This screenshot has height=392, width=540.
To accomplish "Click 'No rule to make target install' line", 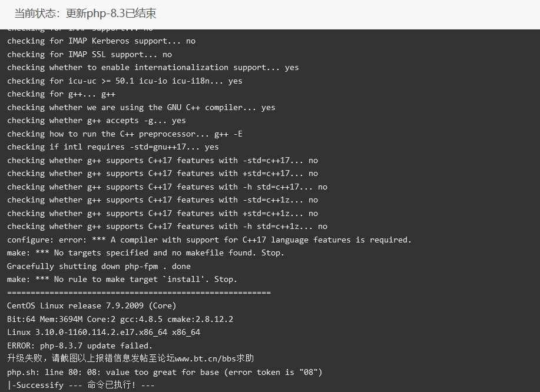I will (122, 280).
